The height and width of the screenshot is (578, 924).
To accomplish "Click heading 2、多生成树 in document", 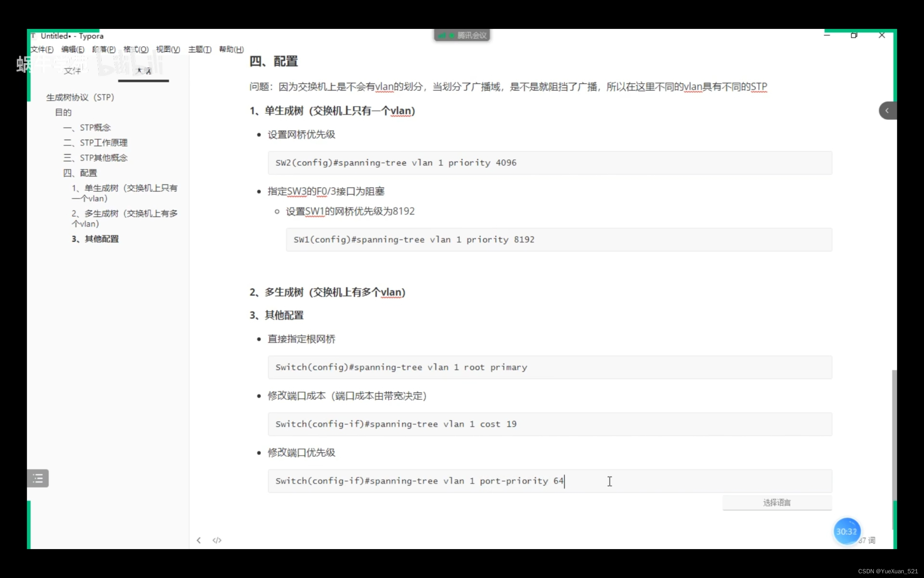I will pos(328,293).
